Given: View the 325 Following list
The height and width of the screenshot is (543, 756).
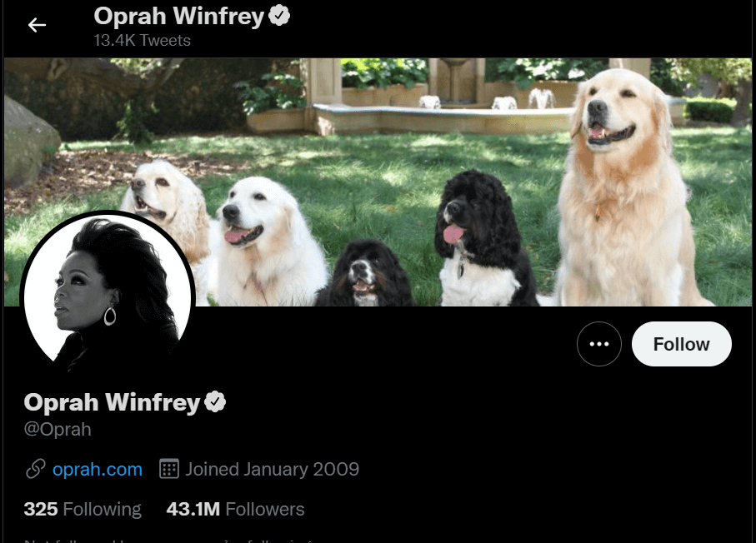Looking at the screenshot, I should [83, 510].
